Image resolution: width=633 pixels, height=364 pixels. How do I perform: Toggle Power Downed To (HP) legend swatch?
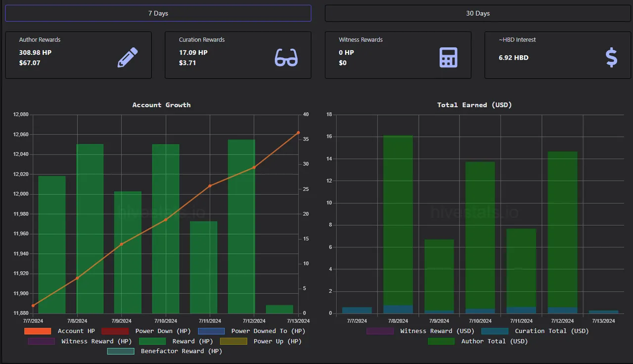coord(211,331)
